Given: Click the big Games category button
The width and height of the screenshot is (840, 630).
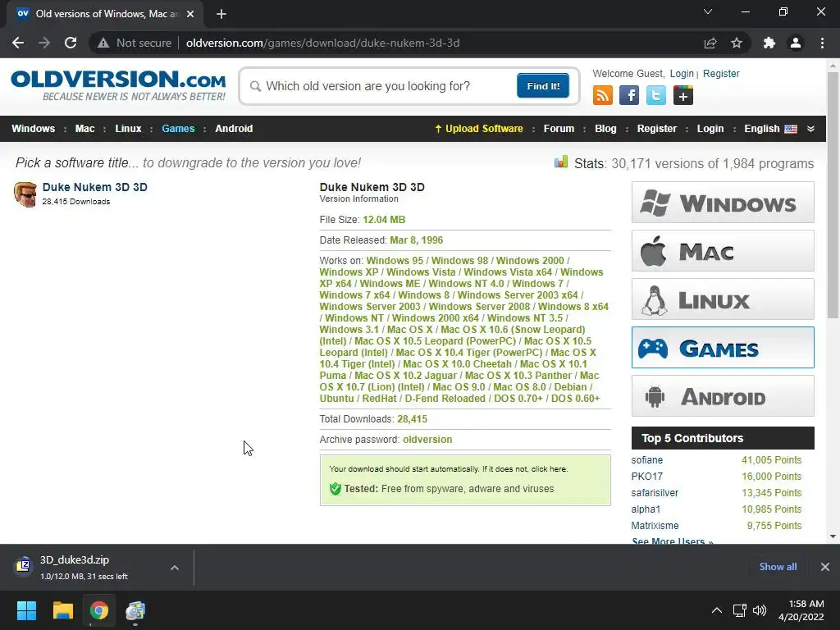Looking at the screenshot, I should [723, 348].
